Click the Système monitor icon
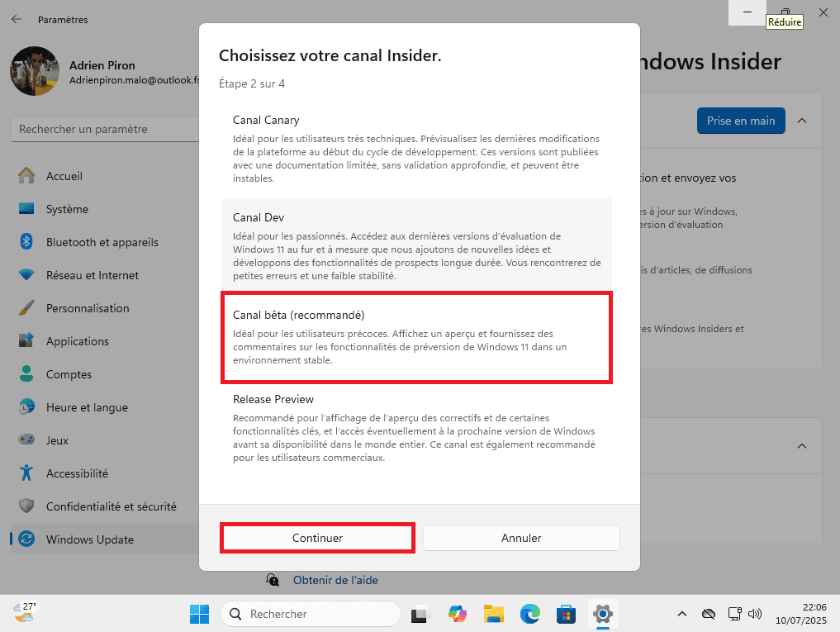Viewport: 840px width, 632px height. [26, 208]
